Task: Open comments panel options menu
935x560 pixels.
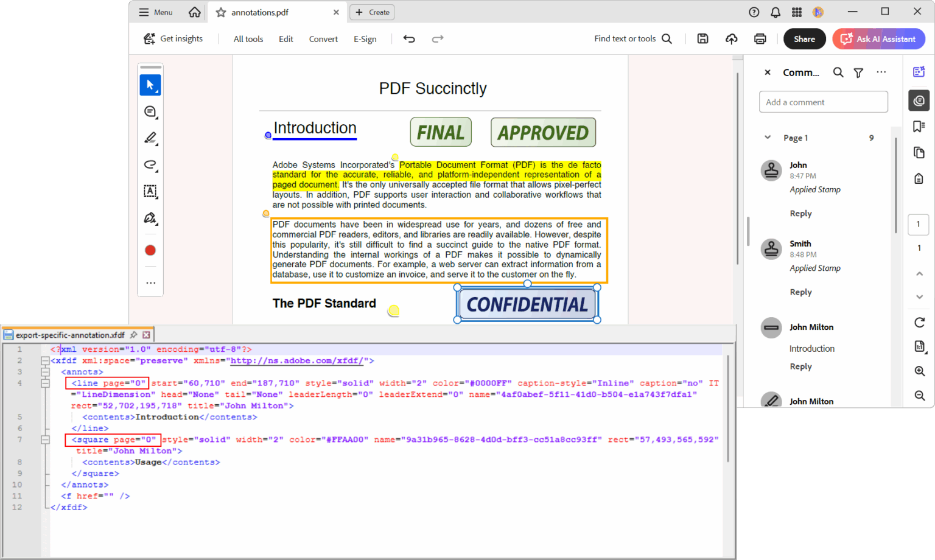Action: (x=881, y=72)
